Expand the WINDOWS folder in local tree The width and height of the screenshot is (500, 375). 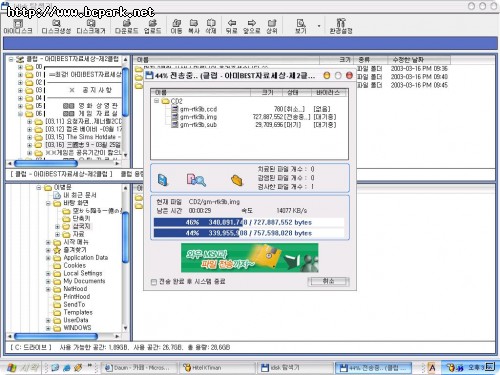[48, 328]
